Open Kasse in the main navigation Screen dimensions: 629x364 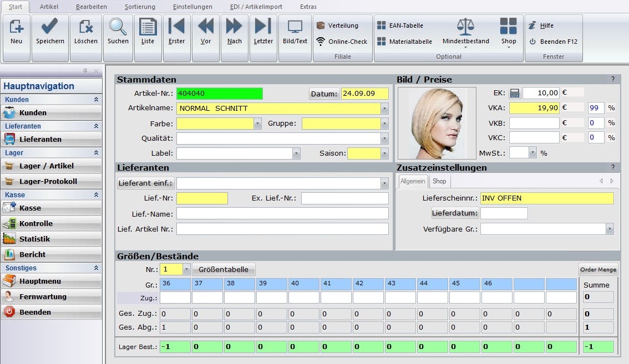click(x=52, y=208)
